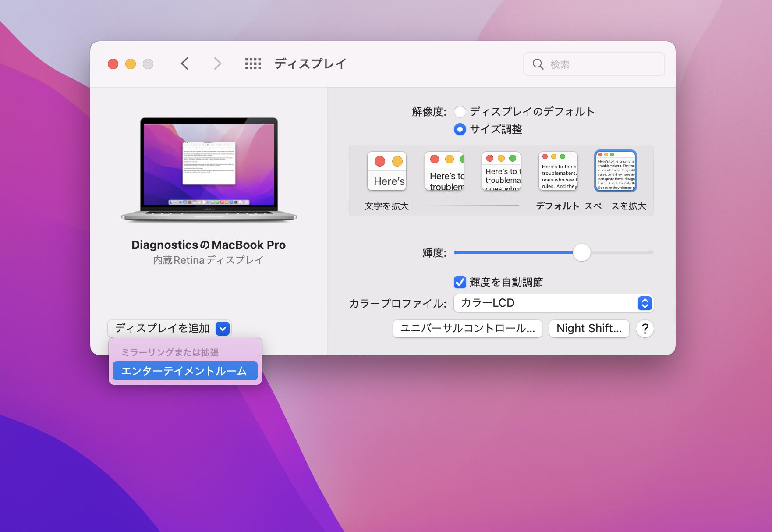Image resolution: width=772 pixels, height=532 pixels.
Task: Choose the デフォルト resolution thumbnail
Action: (558, 171)
